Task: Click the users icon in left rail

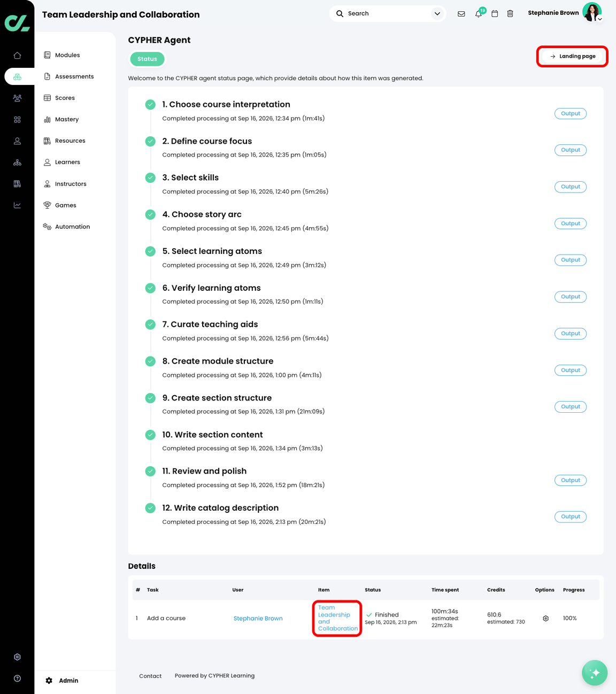Action: 17,141
